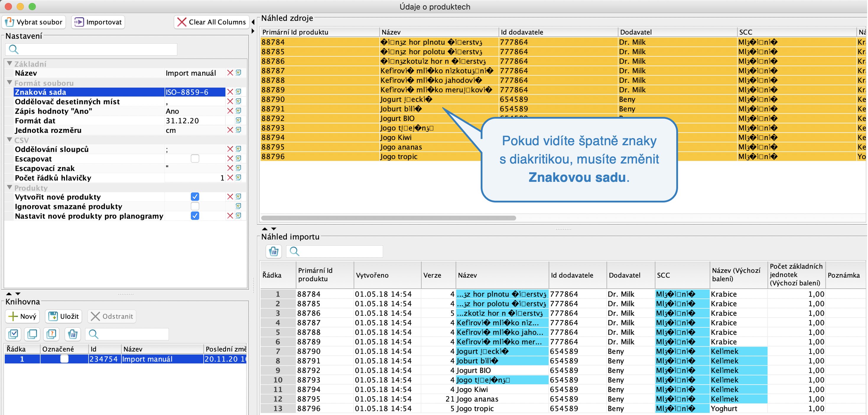Clear Escapovací znak with red X

pos(230,168)
